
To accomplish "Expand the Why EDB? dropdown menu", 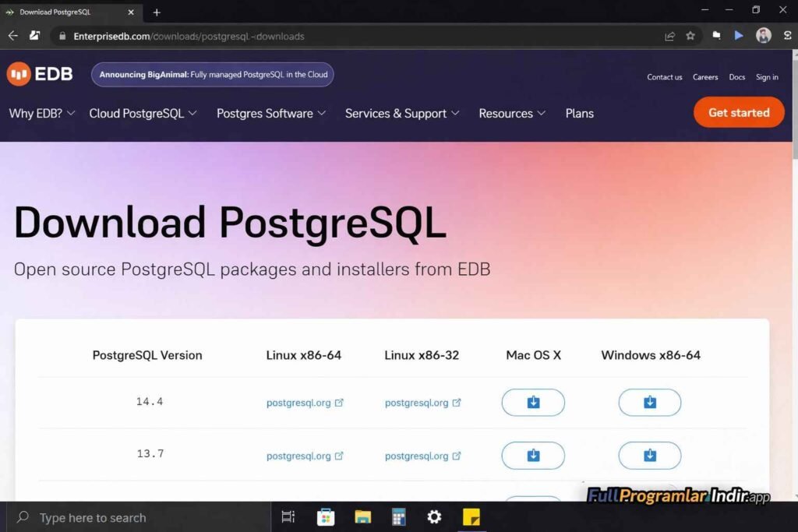I will click(42, 113).
